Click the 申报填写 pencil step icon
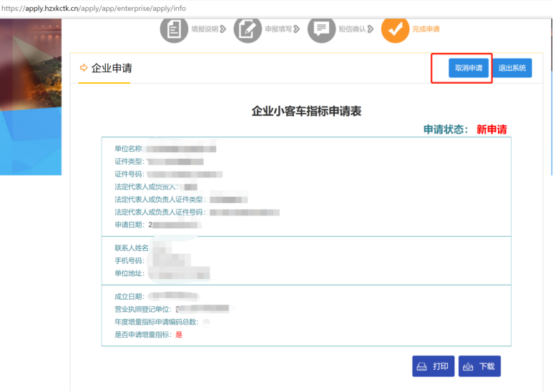The height and width of the screenshot is (392, 553). tap(248, 29)
